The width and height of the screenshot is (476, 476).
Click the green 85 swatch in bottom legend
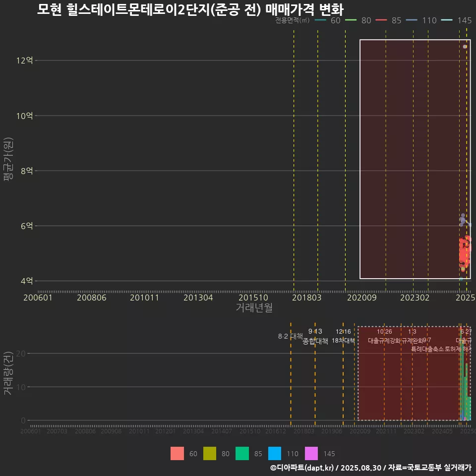242,454
